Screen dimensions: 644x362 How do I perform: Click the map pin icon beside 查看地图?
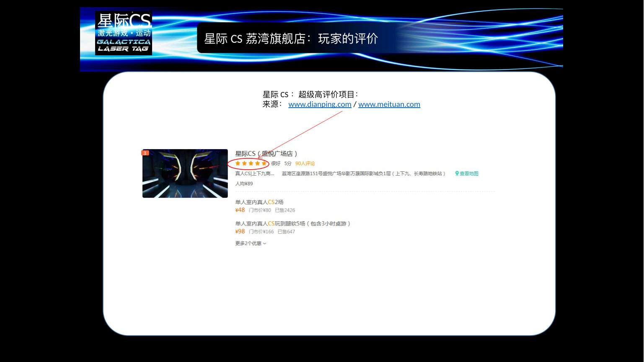click(457, 173)
